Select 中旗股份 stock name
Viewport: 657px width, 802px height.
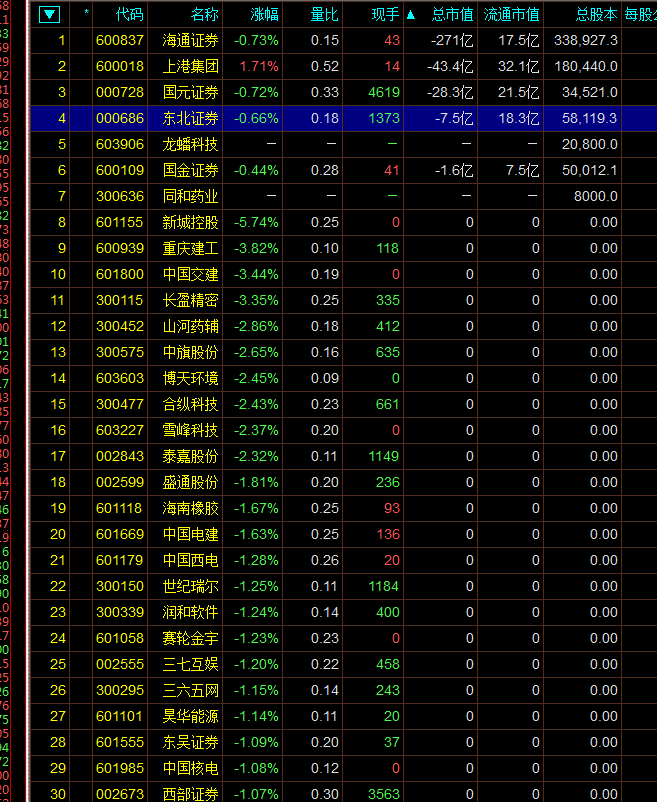coord(190,352)
